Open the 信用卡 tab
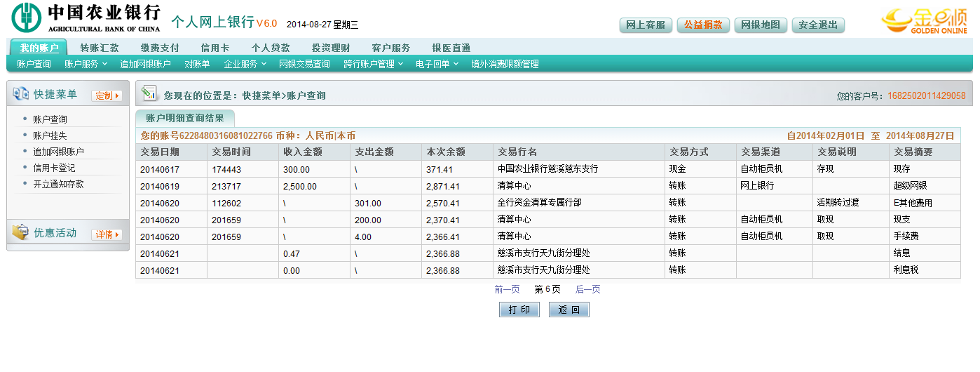Viewport: 980px width, 372px height. click(215, 48)
